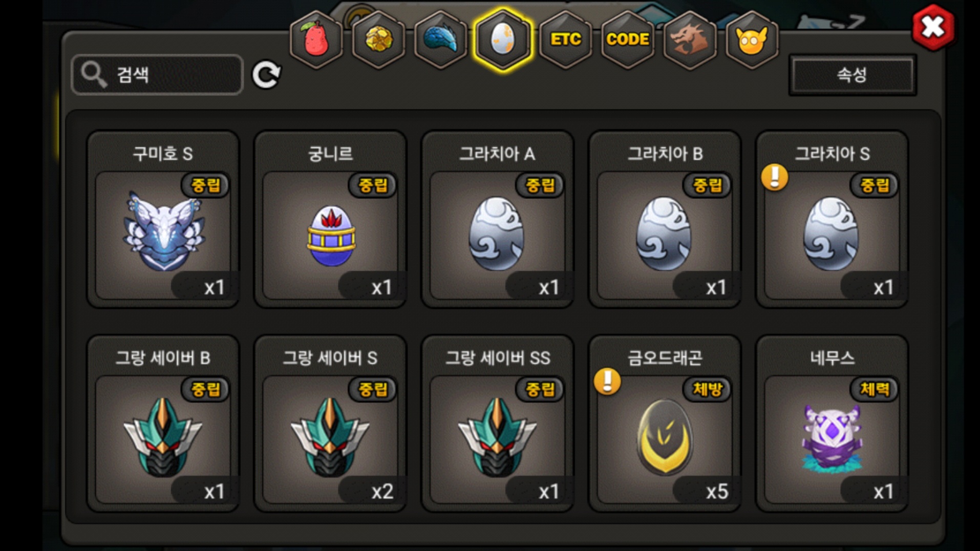This screenshot has width=980, height=551.
Task: Open the 속성 attribute filter
Action: click(x=852, y=75)
